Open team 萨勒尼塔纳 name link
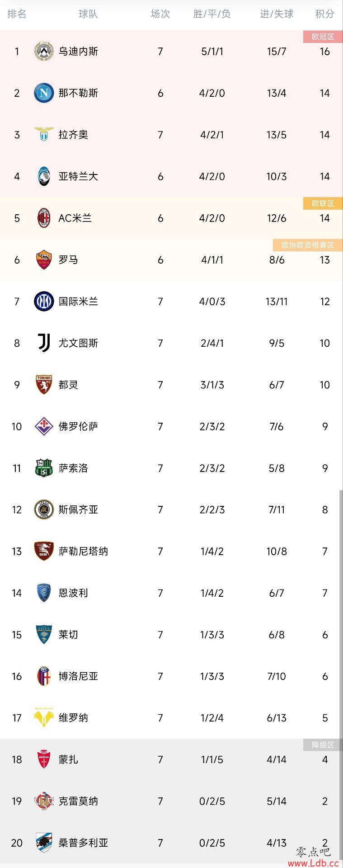343x868 pixels. [83, 552]
